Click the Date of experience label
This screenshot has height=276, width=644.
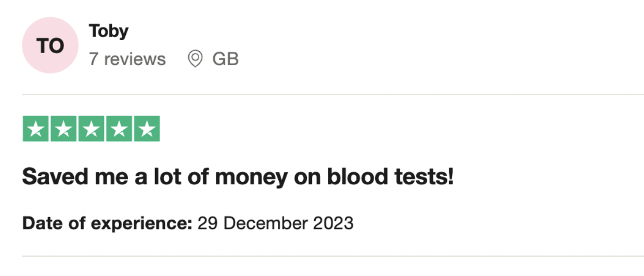tap(107, 224)
